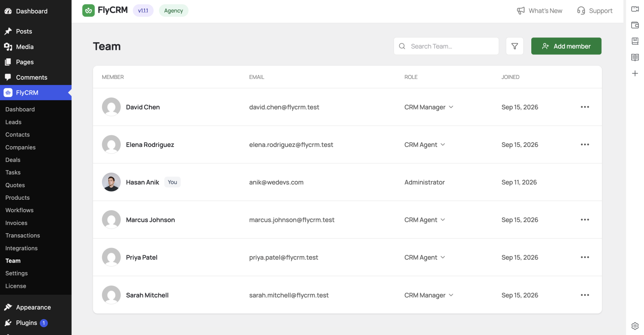Open the three-dot menu for Marcus Johnson
The image size is (644, 335).
tap(585, 220)
